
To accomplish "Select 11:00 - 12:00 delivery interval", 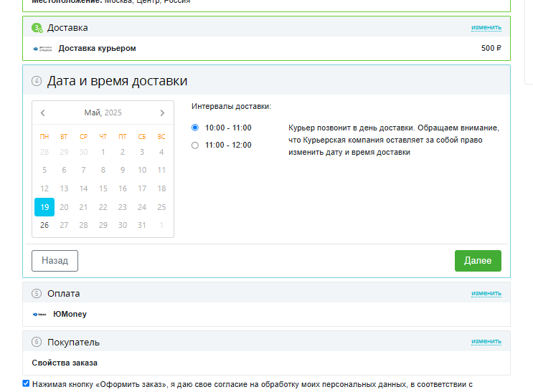I will [x=195, y=145].
